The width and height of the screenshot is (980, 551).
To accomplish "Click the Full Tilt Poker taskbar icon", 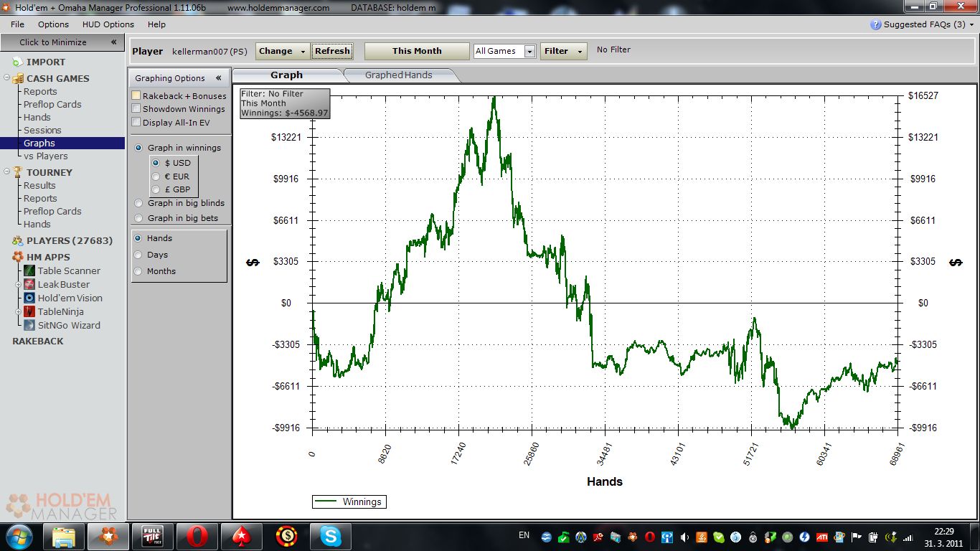I will coord(153,536).
